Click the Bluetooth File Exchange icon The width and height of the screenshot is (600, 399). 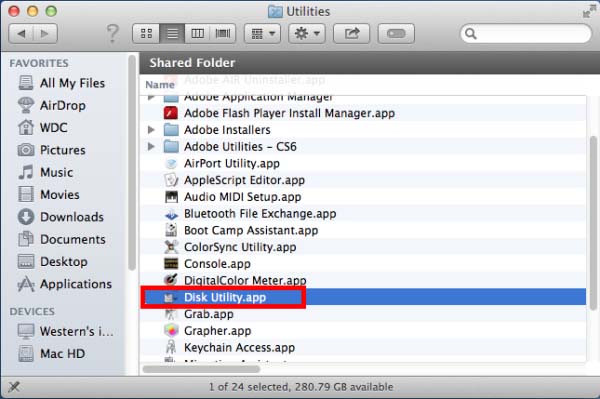click(x=171, y=214)
